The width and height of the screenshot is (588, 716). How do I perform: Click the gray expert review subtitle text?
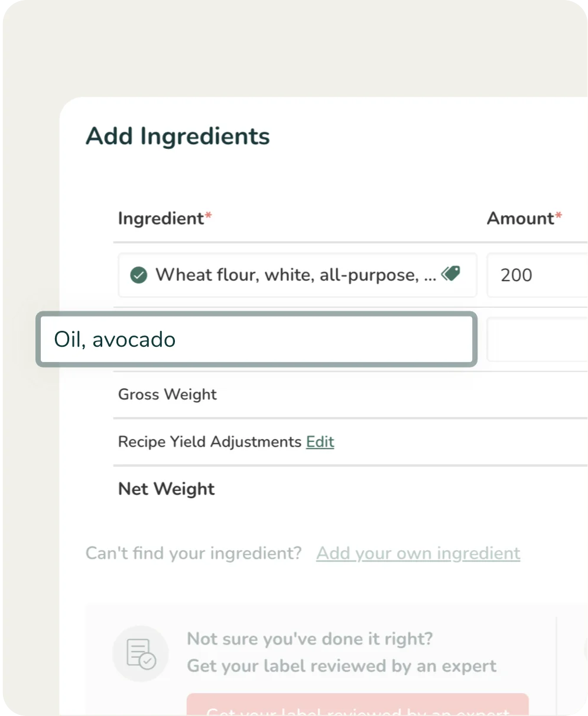click(x=342, y=666)
